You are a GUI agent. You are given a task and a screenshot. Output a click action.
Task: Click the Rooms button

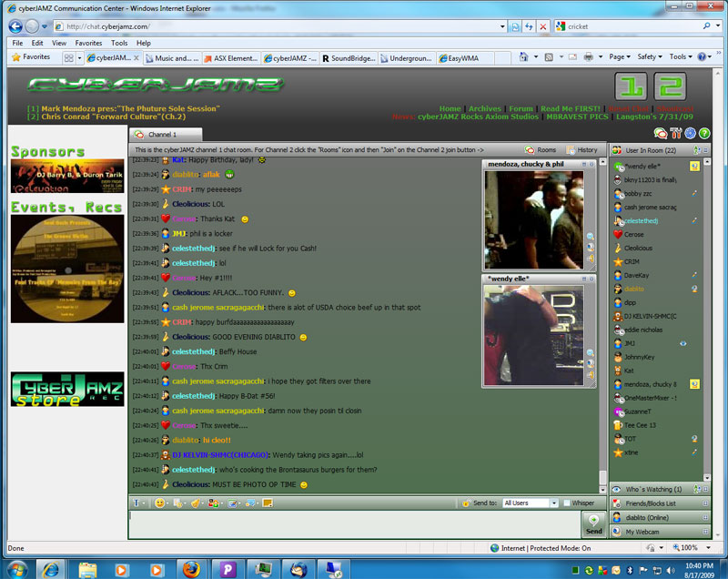click(541, 150)
